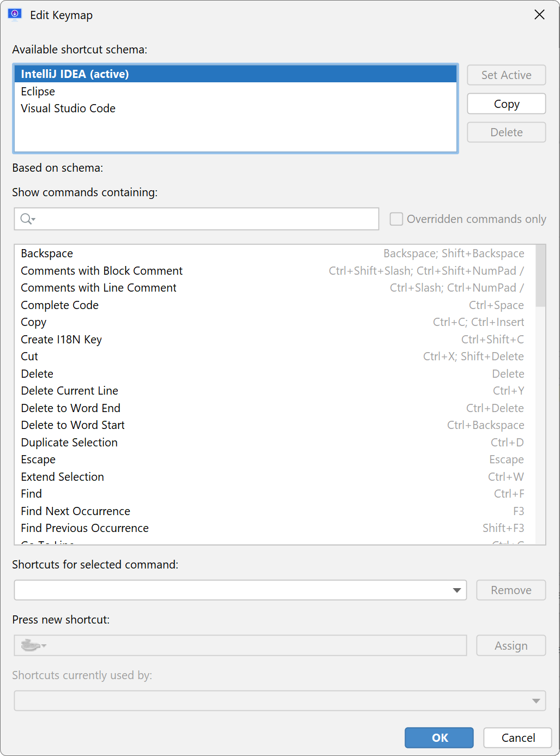Click the Edit Keymap app icon
This screenshot has width=560, height=756.
[15, 15]
